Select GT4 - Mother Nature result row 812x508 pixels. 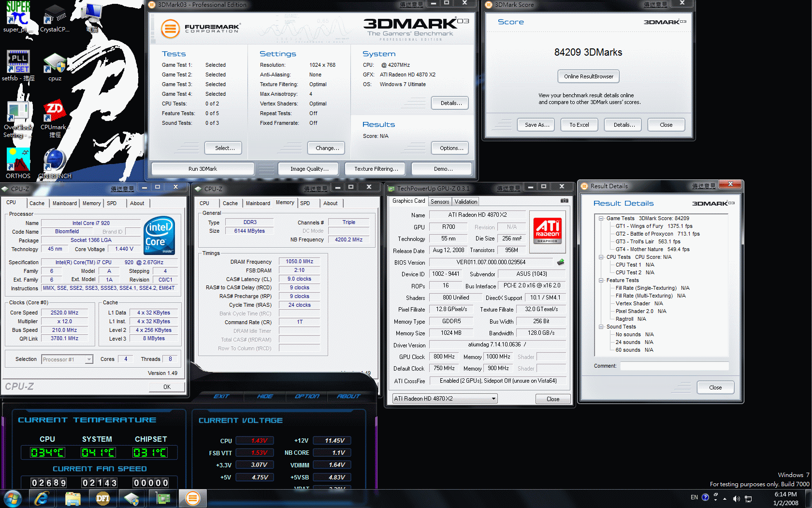click(x=652, y=249)
